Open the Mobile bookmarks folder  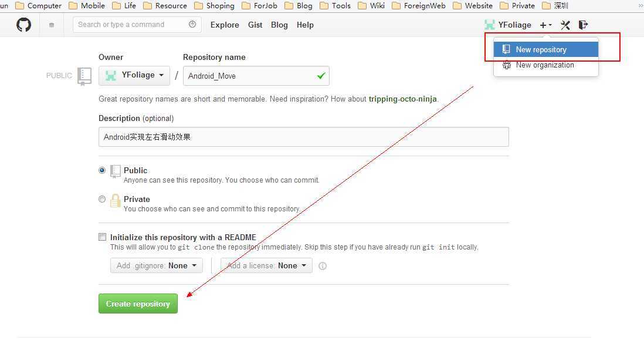(87, 6)
